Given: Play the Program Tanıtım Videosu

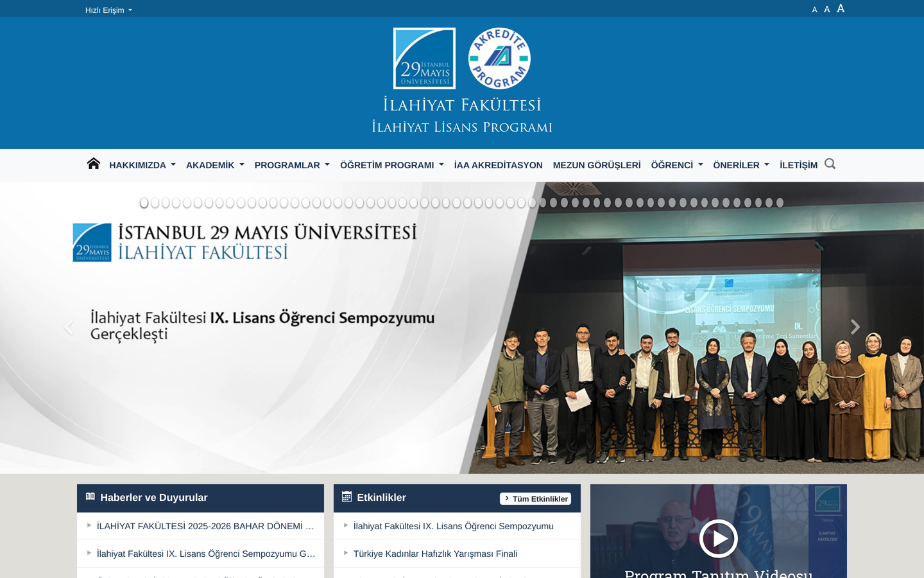Looking at the screenshot, I should 718,538.
